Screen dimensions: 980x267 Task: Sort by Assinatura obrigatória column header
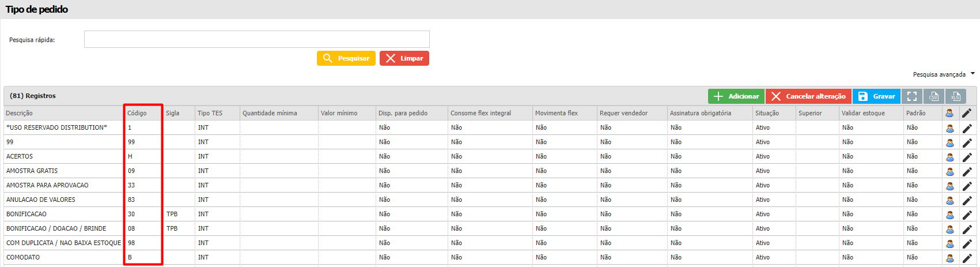pyautogui.click(x=701, y=113)
